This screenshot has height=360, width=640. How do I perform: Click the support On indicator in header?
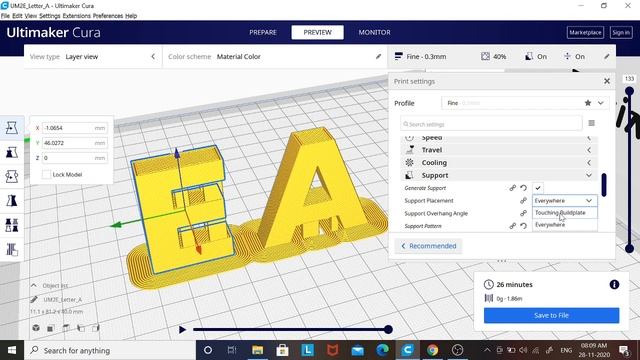tap(536, 56)
